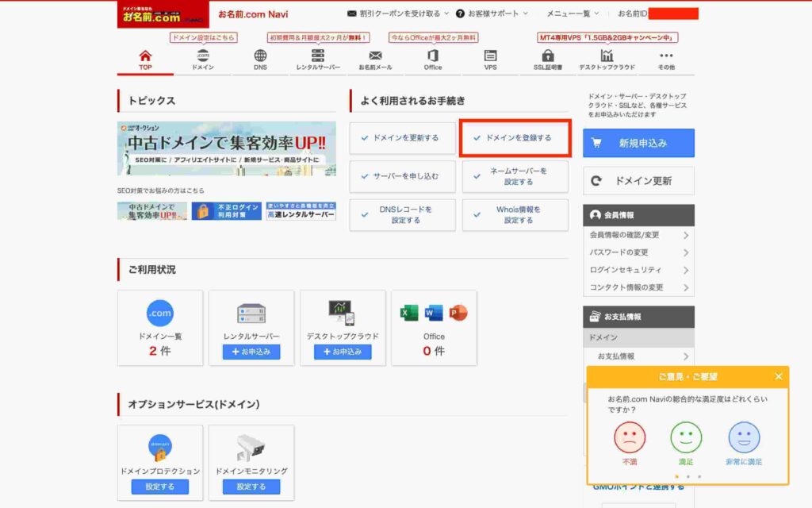The height and width of the screenshot is (508, 812).
Task: Open 不正ログイン利用対策 thumbnail
Action: pos(226,211)
